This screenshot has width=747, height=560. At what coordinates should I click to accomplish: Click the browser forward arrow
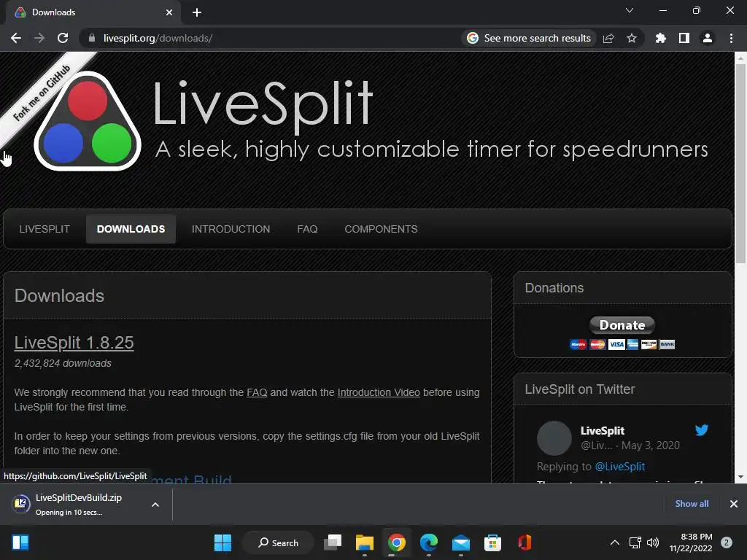click(x=39, y=38)
